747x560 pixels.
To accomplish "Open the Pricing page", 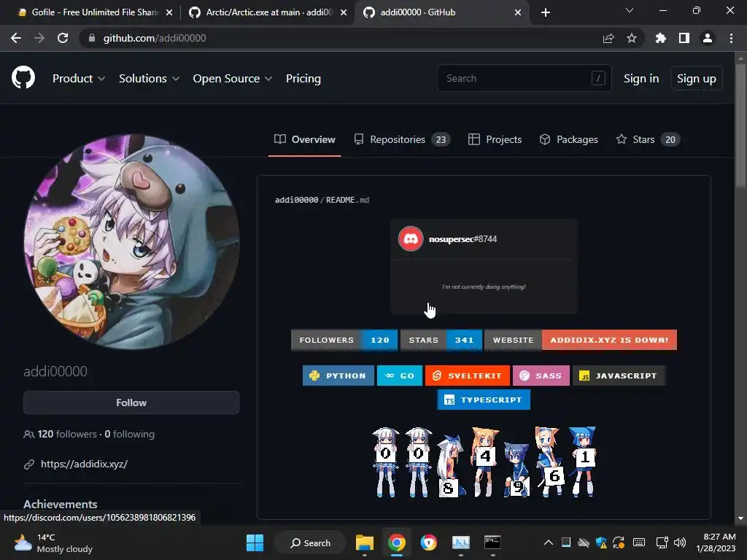I will [x=303, y=79].
